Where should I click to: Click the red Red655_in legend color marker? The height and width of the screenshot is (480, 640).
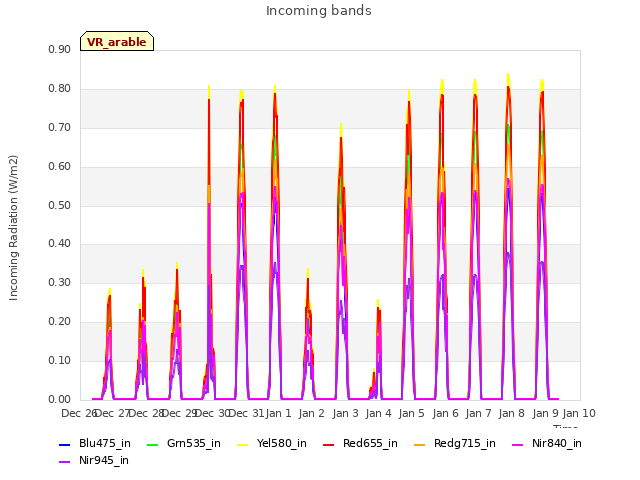(x=329, y=444)
